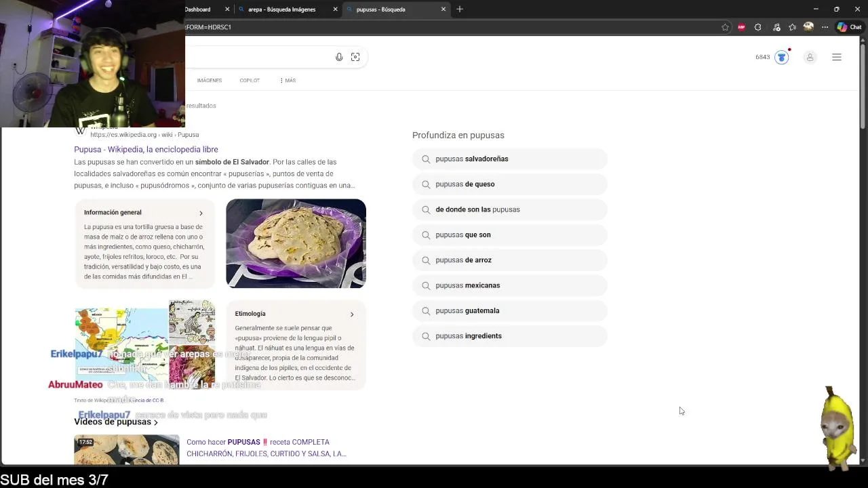868x488 pixels.
Task: Open the Bing Rewards medal icon
Action: 782,57
